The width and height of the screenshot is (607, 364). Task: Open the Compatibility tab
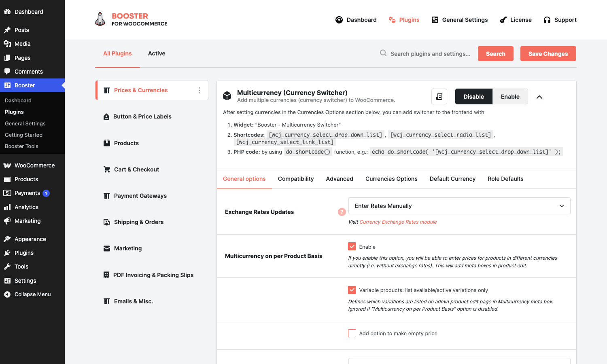pyautogui.click(x=296, y=179)
